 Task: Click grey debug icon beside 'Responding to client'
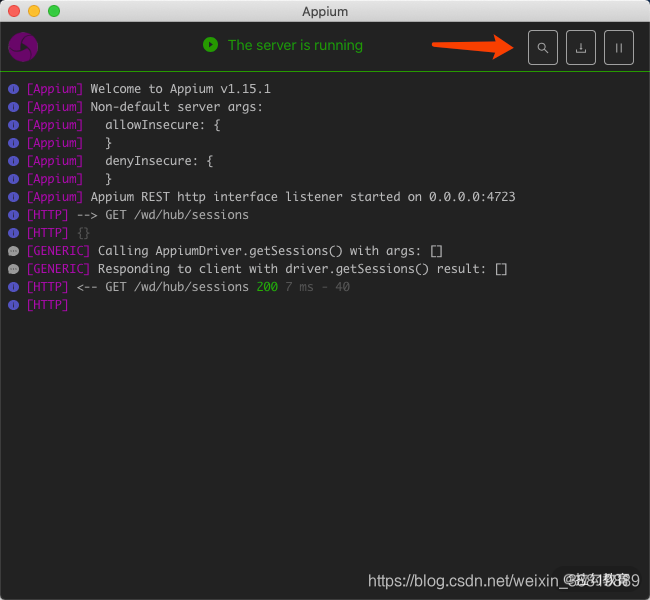(14, 269)
